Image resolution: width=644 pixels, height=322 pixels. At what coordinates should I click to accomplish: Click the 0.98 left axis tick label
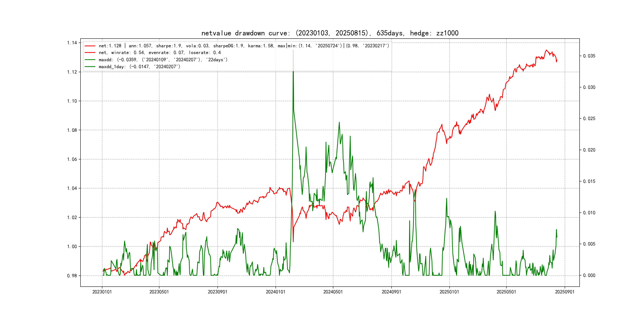(72, 276)
